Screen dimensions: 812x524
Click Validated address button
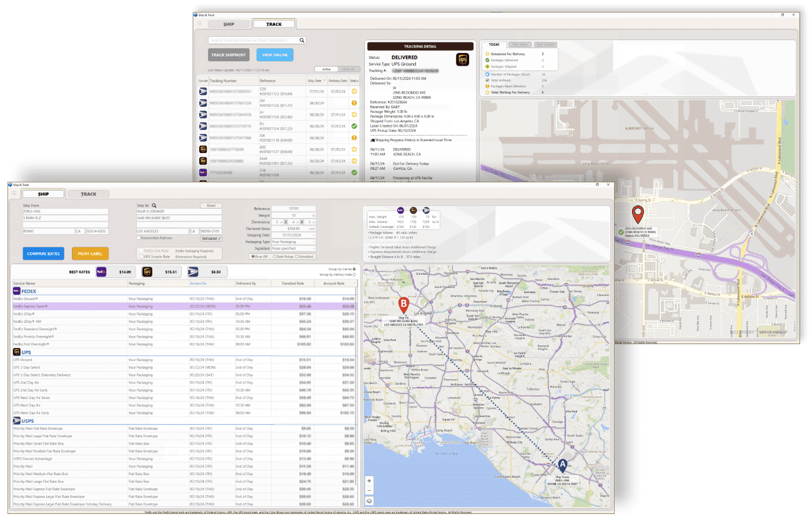[x=211, y=239]
